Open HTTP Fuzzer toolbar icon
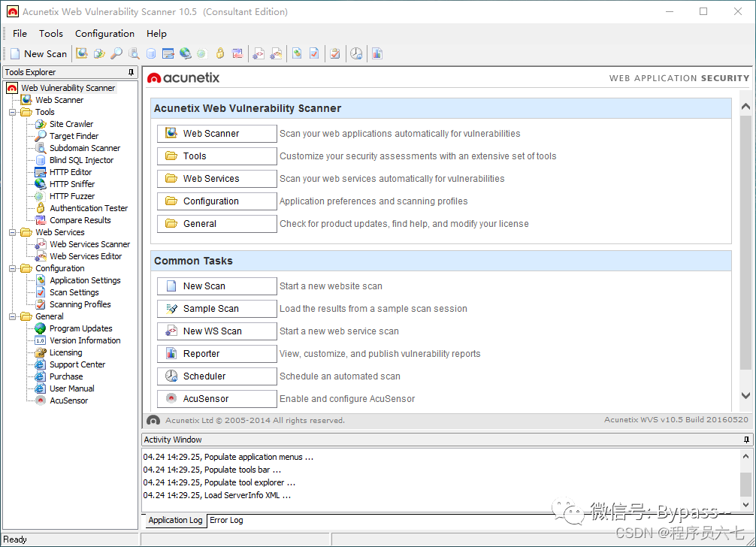756x547 pixels. click(202, 53)
